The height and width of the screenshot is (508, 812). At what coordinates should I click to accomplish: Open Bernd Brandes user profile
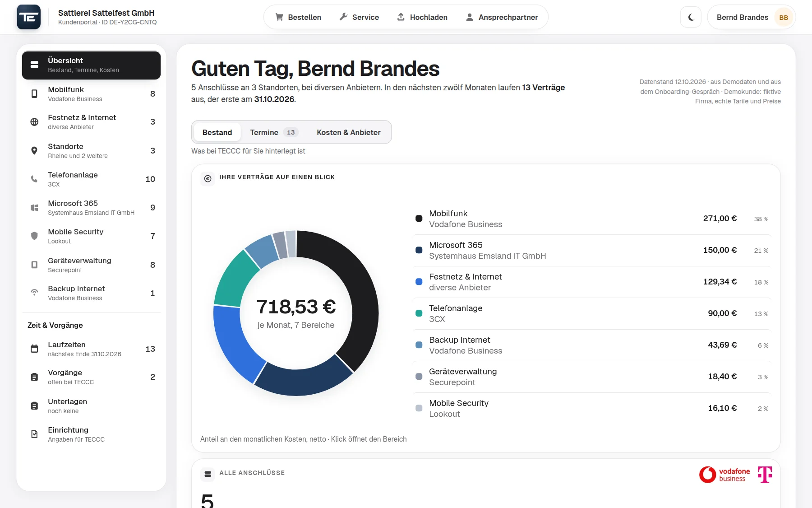[752, 17]
